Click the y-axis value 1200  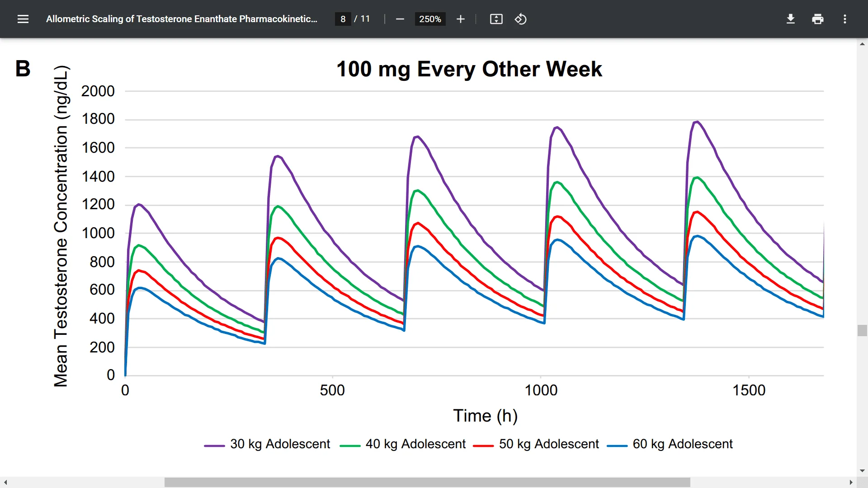[98, 204]
